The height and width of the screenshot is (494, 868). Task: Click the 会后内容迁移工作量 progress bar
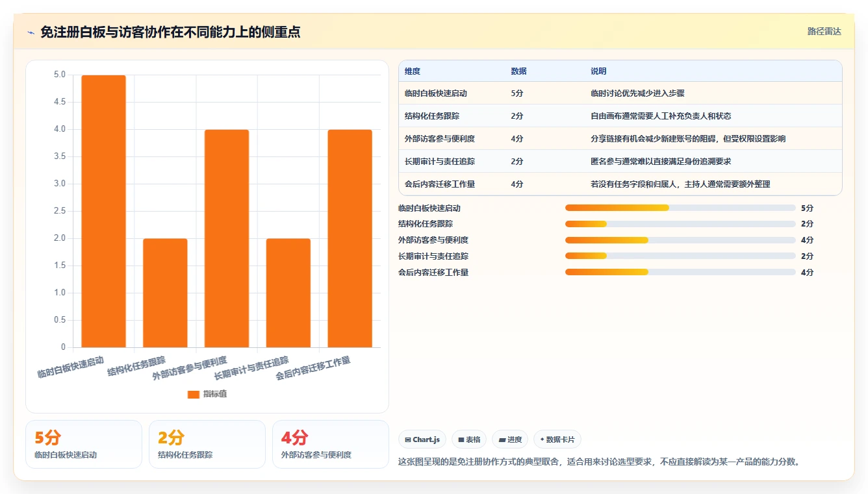(680, 273)
